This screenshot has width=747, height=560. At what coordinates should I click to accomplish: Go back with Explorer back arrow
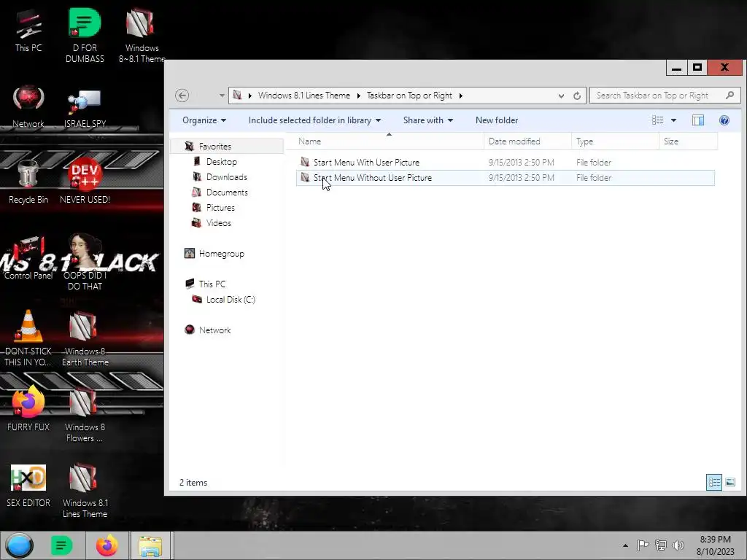[182, 96]
